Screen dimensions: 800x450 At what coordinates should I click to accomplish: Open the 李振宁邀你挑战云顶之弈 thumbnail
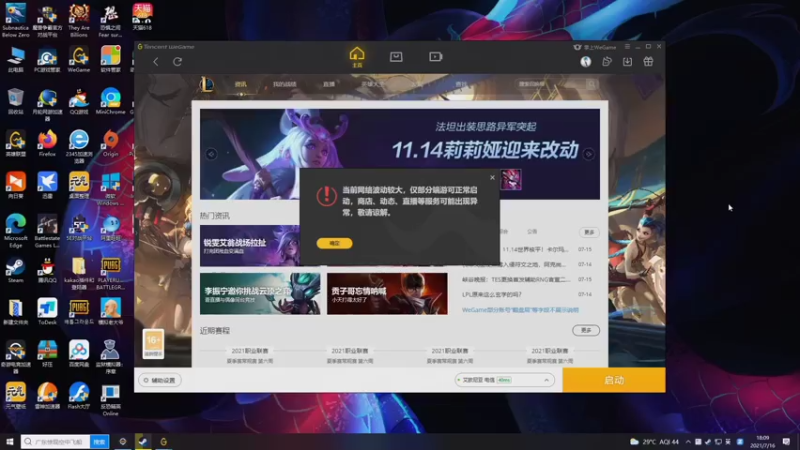[x=260, y=293]
